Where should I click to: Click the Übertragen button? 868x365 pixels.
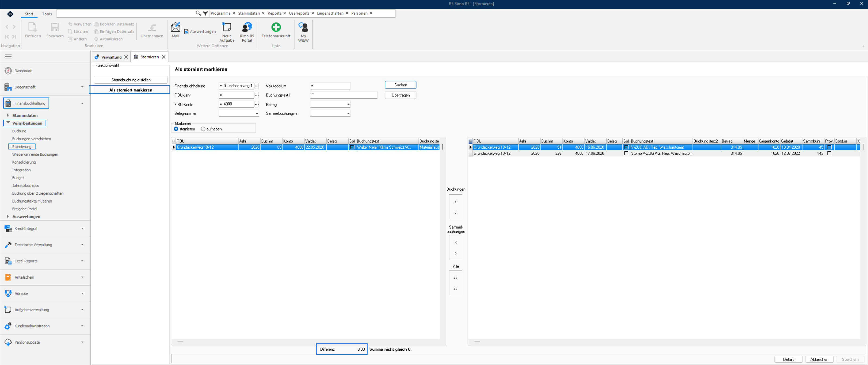[400, 95]
